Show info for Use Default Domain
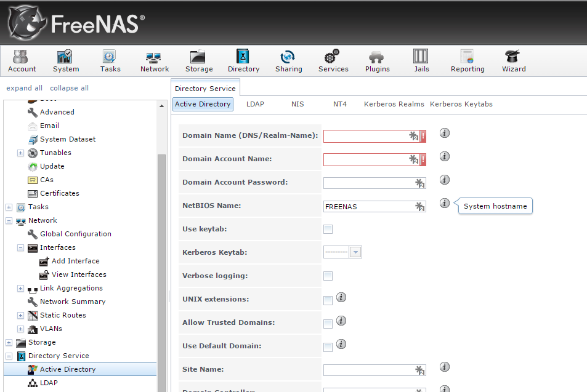The image size is (587, 392). click(x=341, y=344)
